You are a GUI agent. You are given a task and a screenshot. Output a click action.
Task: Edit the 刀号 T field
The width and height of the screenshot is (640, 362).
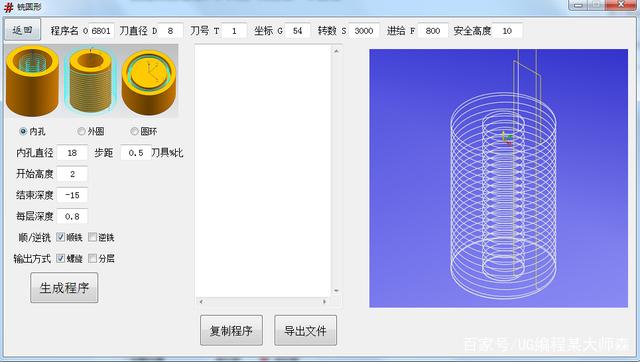point(234,31)
